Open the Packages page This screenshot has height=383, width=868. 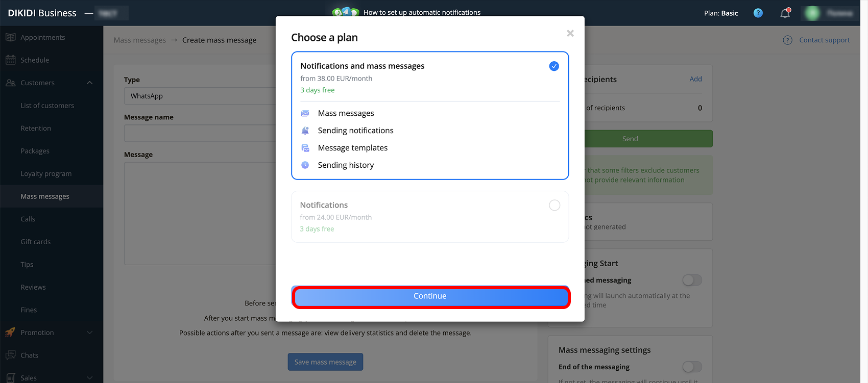(x=35, y=151)
